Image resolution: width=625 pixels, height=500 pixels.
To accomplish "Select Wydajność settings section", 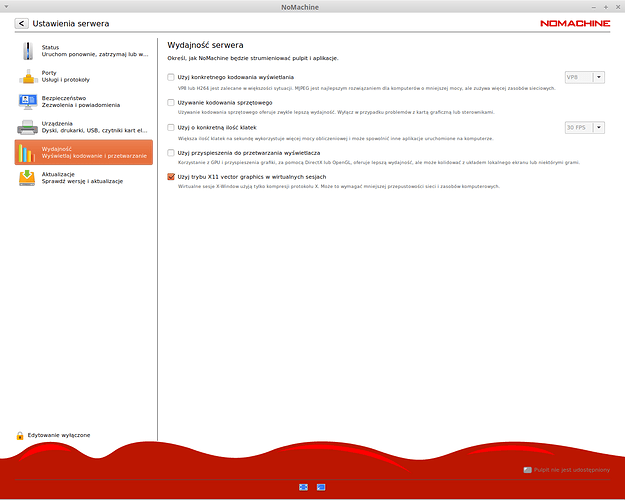I will pyautogui.click(x=84, y=152).
